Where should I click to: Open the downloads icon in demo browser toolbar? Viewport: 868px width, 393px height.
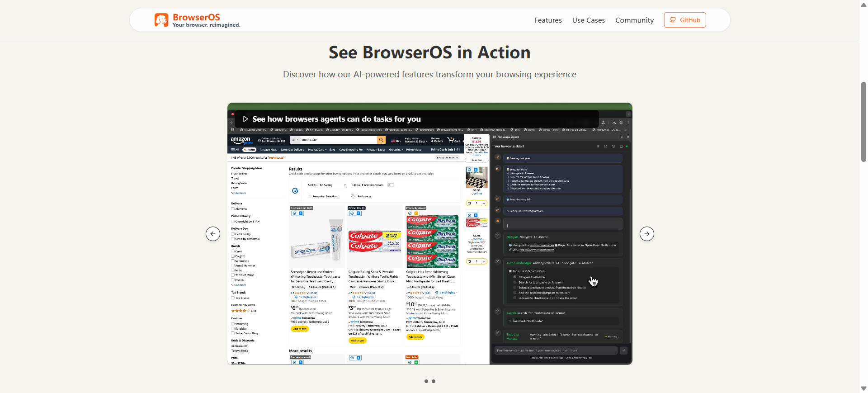pyautogui.click(x=614, y=123)
